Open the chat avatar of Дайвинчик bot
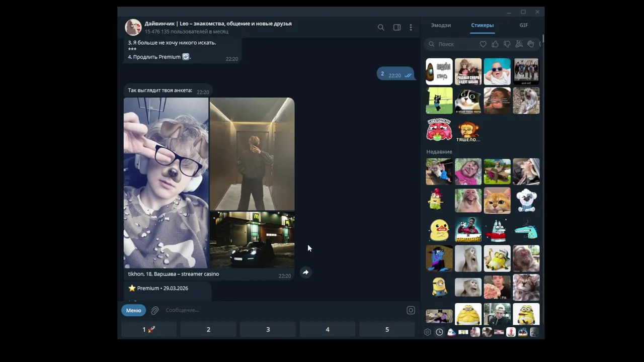Screen dimensions: 644x362 click(133, 27)
